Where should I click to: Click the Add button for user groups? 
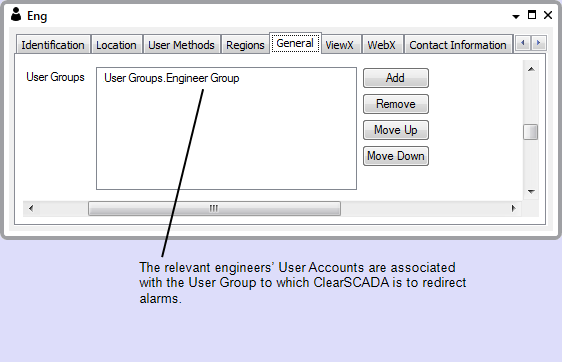[396, 78]
